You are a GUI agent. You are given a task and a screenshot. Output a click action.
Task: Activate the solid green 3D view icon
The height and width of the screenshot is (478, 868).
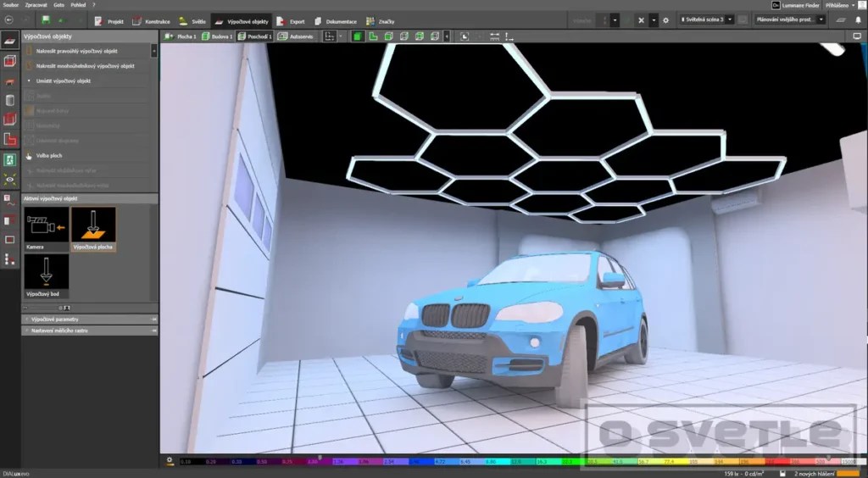coord(358,36)
